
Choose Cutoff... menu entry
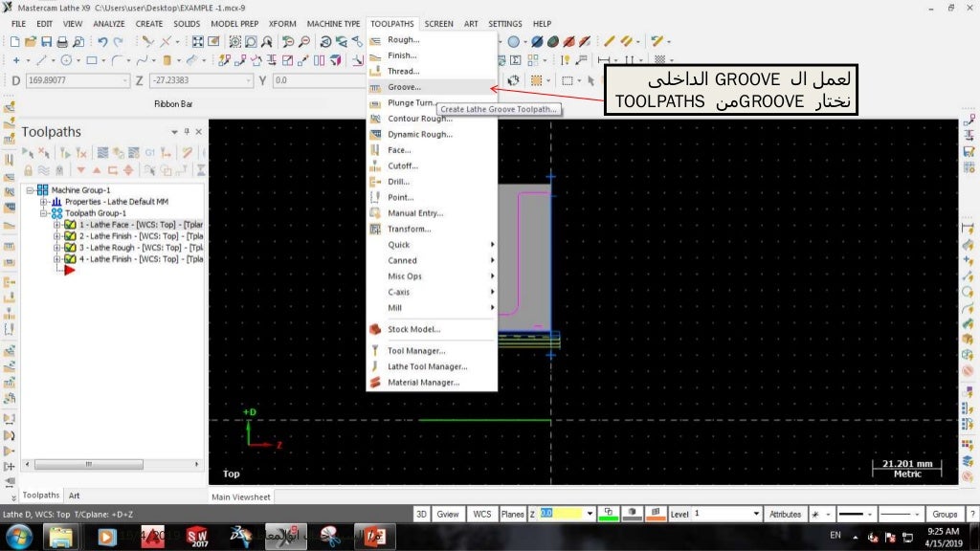(x=432, y=165)
